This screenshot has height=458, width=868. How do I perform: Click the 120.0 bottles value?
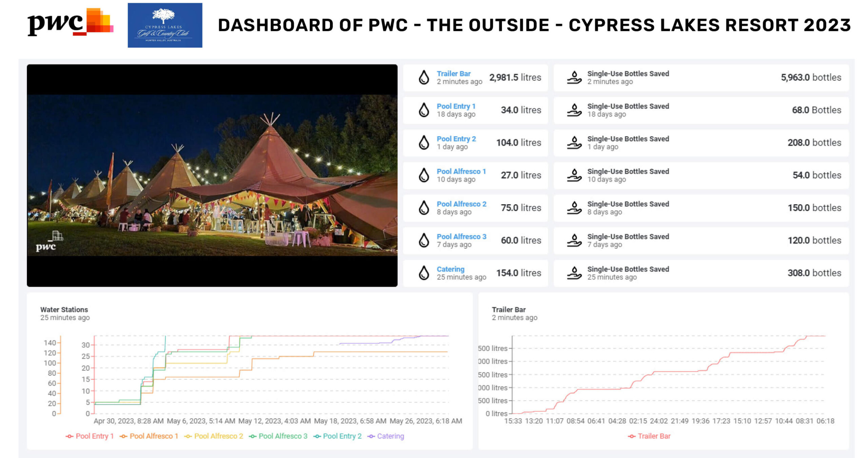click(814, 240)
